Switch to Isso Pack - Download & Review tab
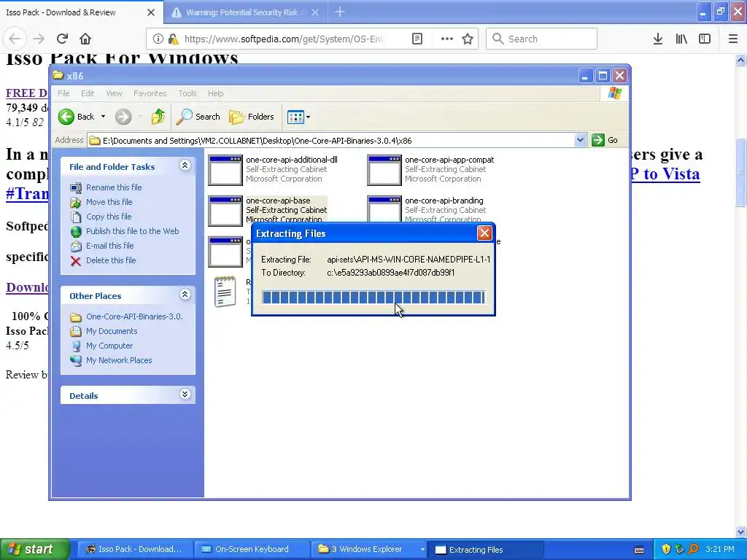This screenshot has height=560, width=747. (61, 12)
